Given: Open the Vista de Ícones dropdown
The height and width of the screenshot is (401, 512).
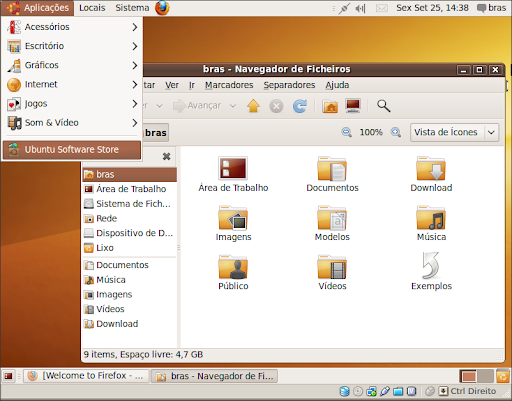Looking at the screenshot, I should pyautogui.click(x=454, y=132).
